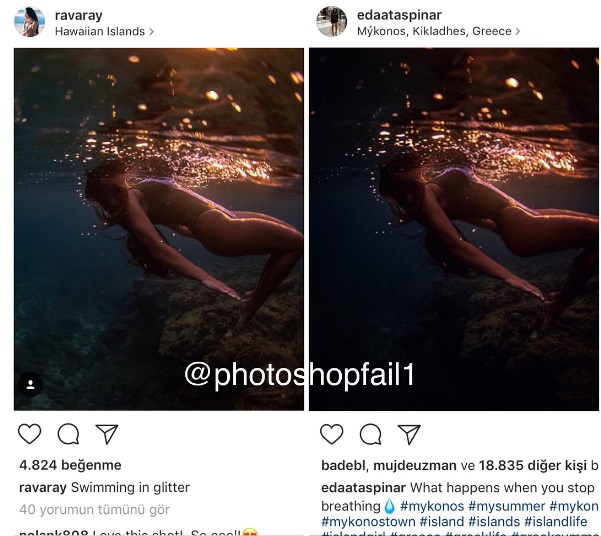The image size is (601, 536).
Task: Open ravaray's profile picture avatar
Action: click(x=30, y=22)
